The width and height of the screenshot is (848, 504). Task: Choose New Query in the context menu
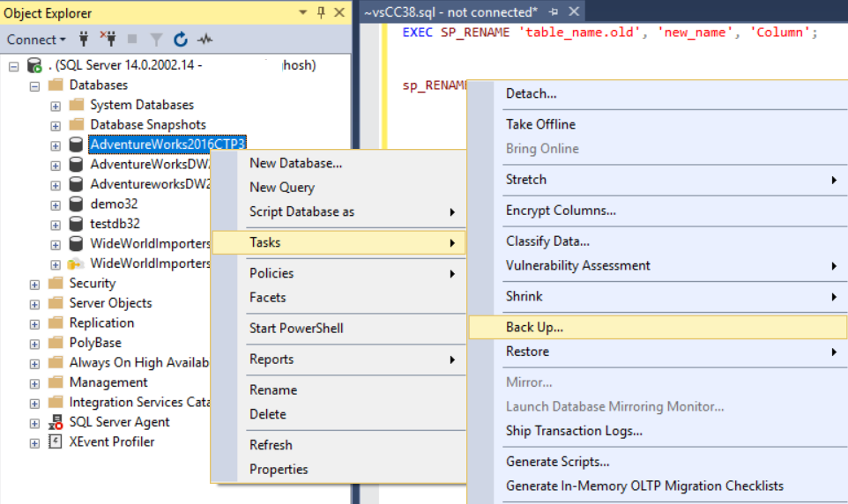click(x=281, y=187)
